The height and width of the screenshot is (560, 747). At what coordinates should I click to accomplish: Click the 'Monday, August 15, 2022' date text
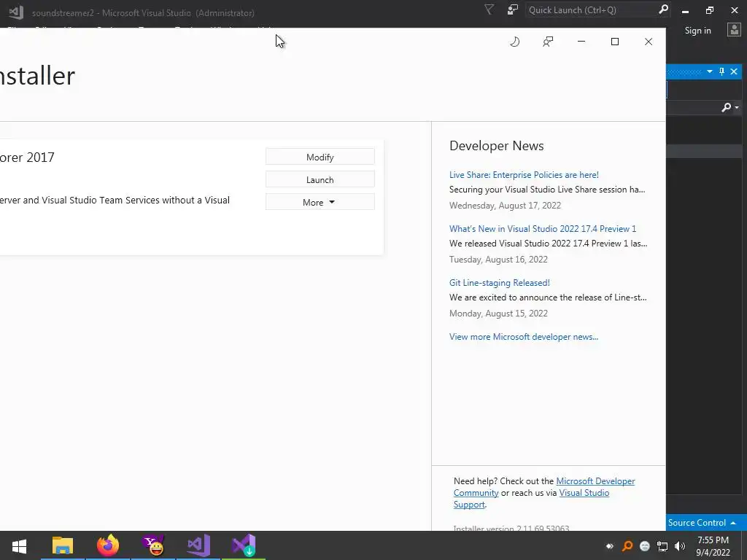tap(498, 314)
